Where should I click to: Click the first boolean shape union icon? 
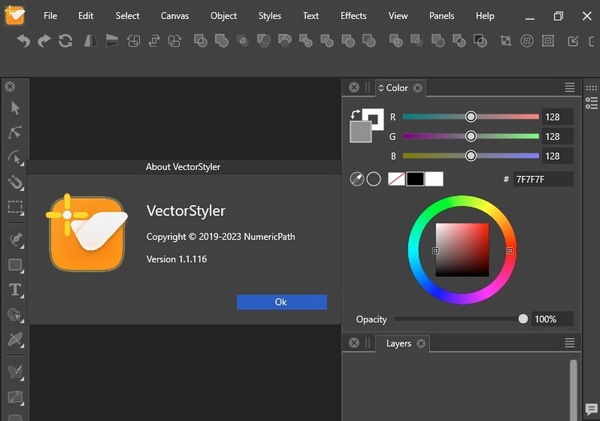coord(201,41)
